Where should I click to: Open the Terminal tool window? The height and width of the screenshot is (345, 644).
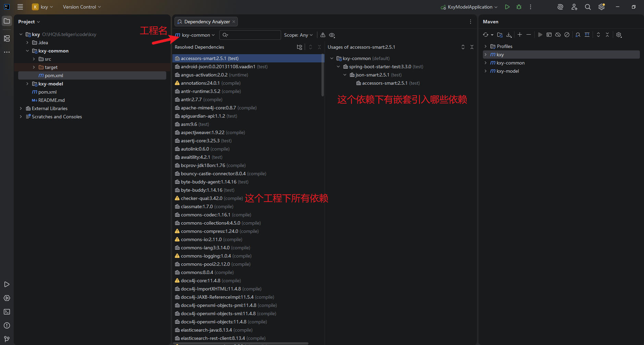click(7, 312)
